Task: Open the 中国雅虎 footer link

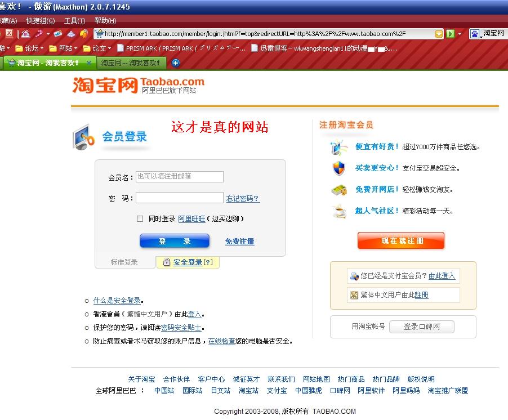Action: tap(309, 391)
